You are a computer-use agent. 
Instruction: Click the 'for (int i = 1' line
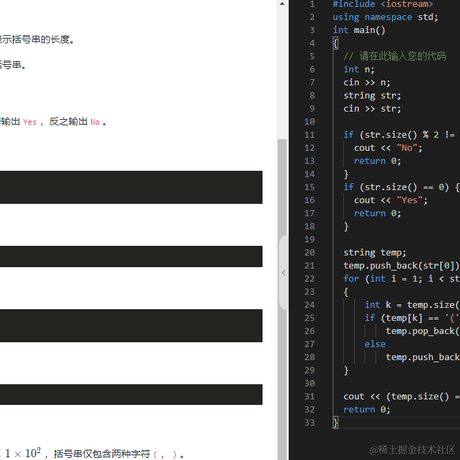pyautogui.click(x=401, y=279)
